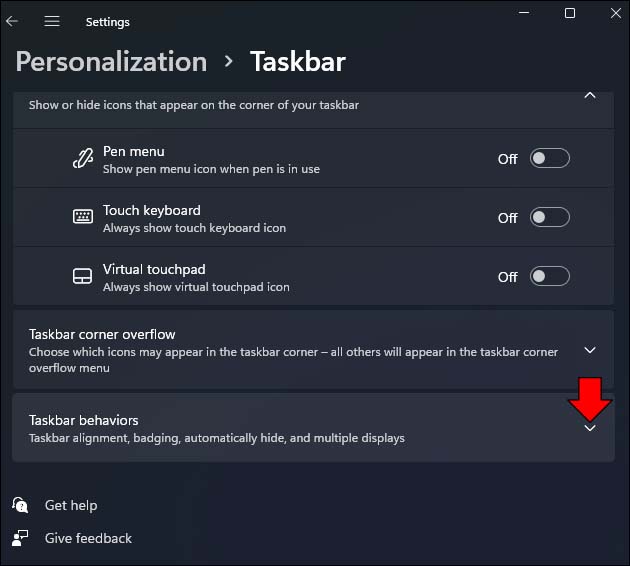
Task: Turn on the Touch keyboard toggle
Action: [x=549, y=217]
